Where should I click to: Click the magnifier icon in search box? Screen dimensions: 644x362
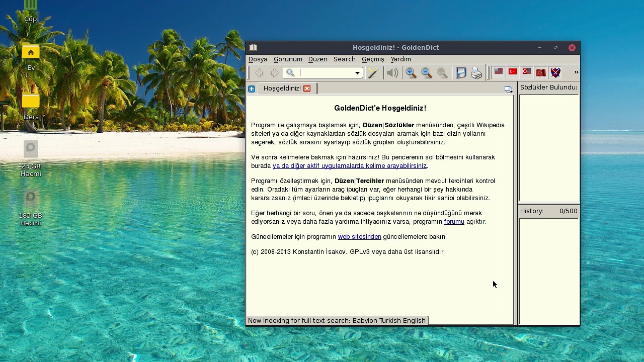[x=290, y=73]
